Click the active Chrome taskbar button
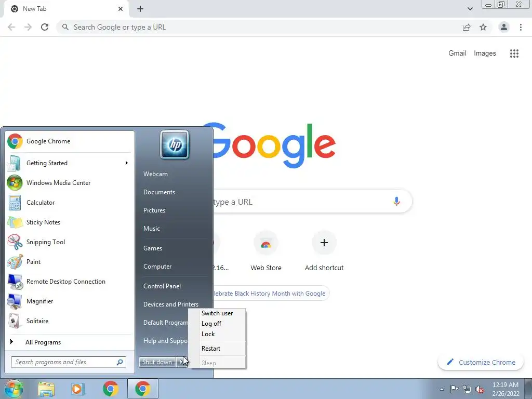 click(142, 389)
